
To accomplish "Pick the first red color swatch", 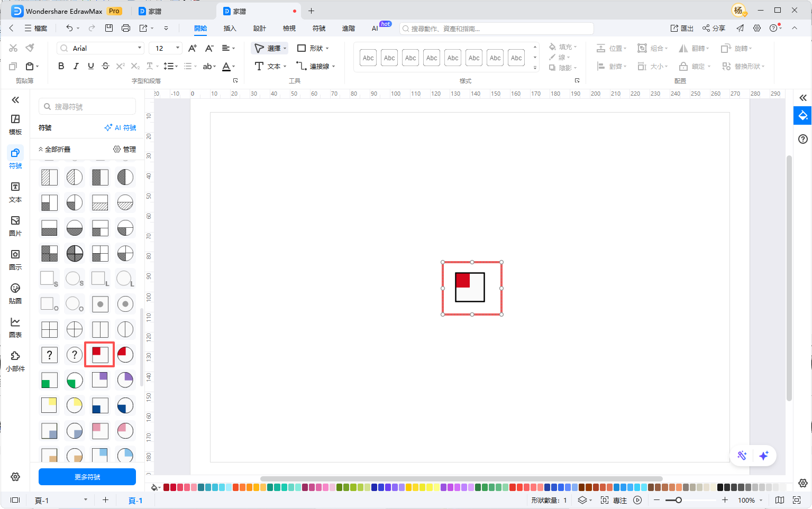I will click(x=167, y=487).
